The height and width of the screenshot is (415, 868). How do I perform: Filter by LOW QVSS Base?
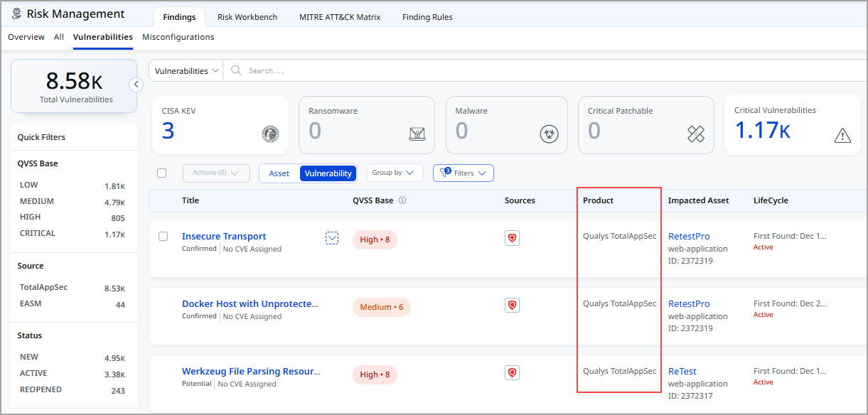click(x=73, y=185)
